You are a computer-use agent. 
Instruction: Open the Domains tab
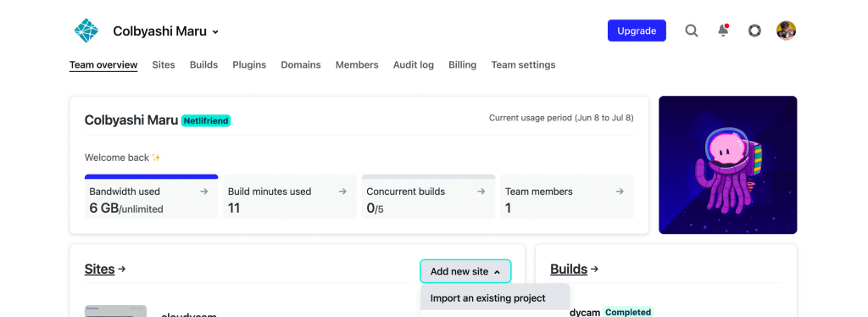click(301, 64)
